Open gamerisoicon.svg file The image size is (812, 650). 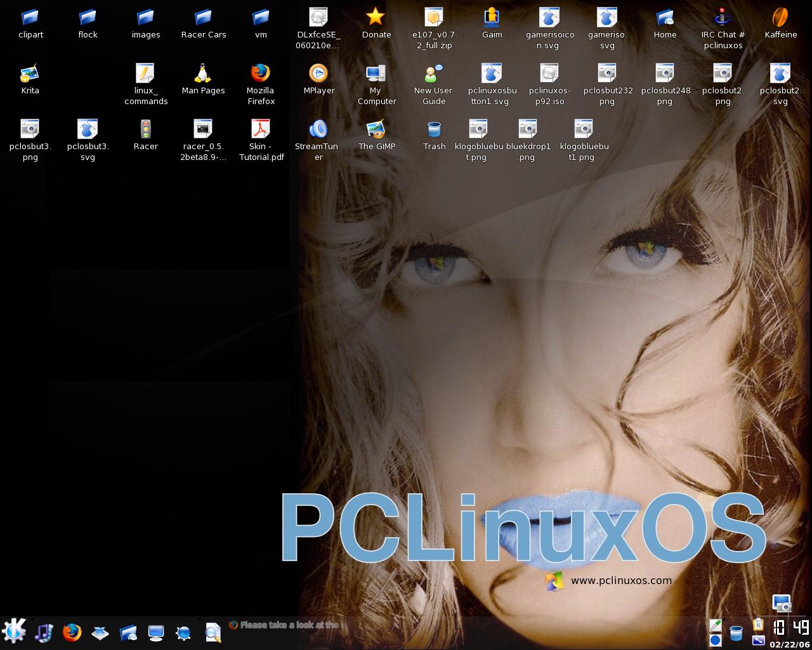[549, 18]
